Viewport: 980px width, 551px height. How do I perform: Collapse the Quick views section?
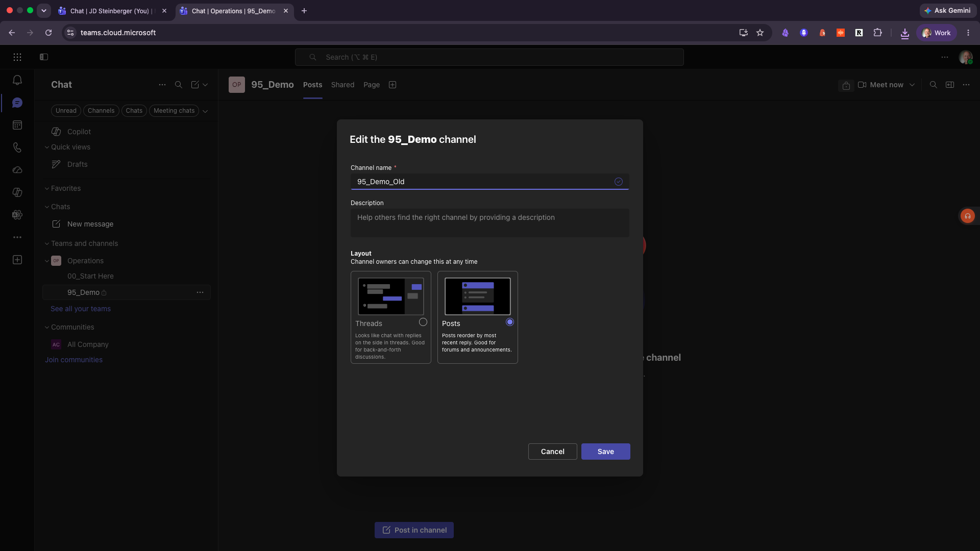point(47,147)
